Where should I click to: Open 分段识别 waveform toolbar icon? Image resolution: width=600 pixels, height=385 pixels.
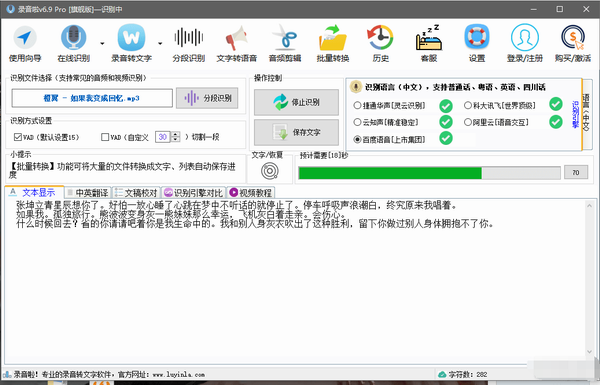189,43
